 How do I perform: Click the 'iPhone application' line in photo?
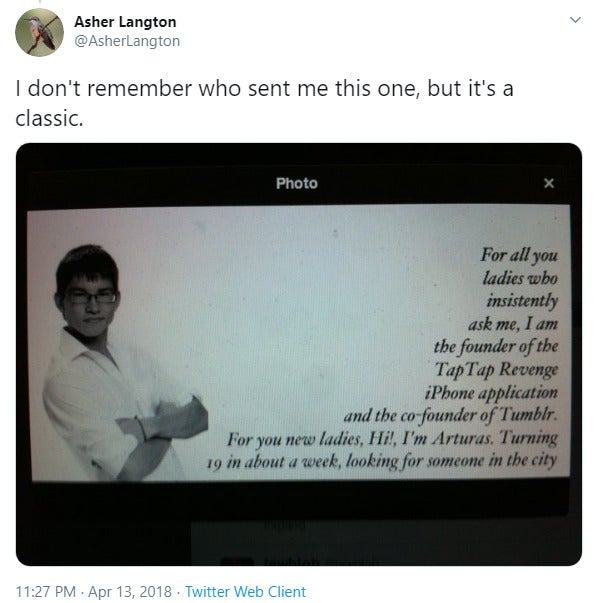click(x=491, y=393)
